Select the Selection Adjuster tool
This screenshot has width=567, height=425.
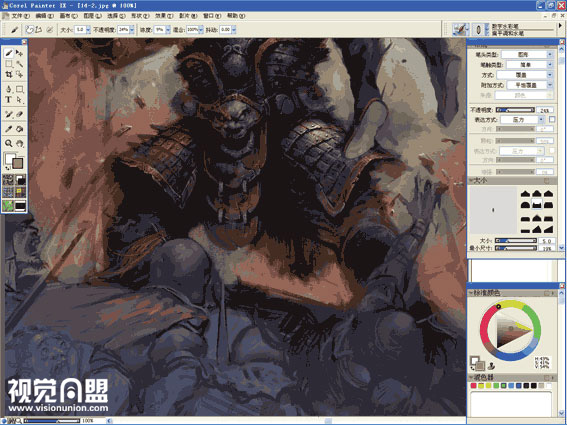20,75
